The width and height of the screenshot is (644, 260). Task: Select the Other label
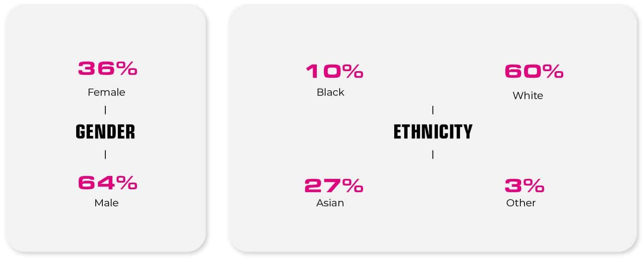click(521, 203)
